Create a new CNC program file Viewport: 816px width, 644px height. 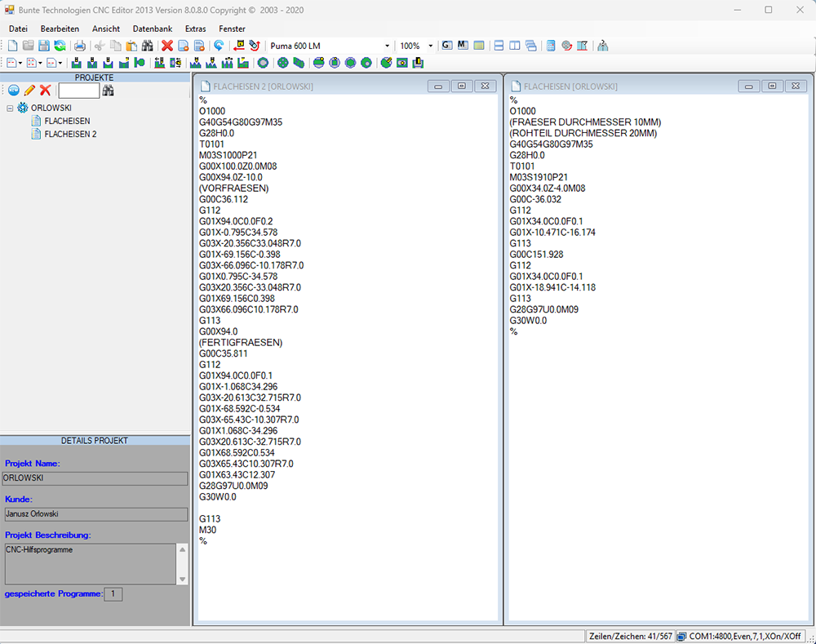pyautogui.click(x=12, y=46)
